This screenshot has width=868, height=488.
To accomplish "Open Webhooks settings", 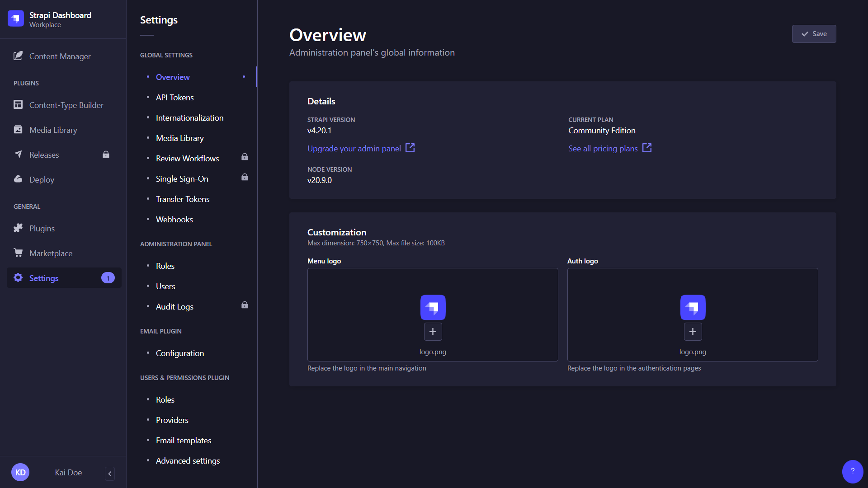I will [x=175, y=219].
